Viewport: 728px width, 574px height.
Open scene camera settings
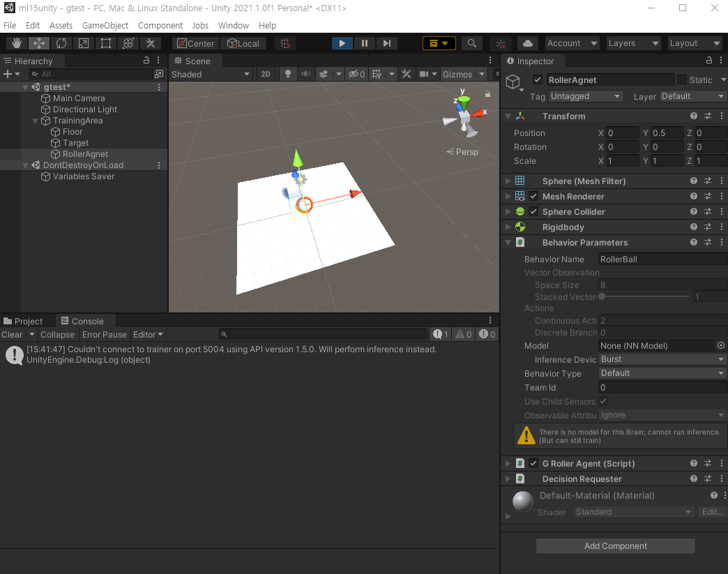pos(424,74)
